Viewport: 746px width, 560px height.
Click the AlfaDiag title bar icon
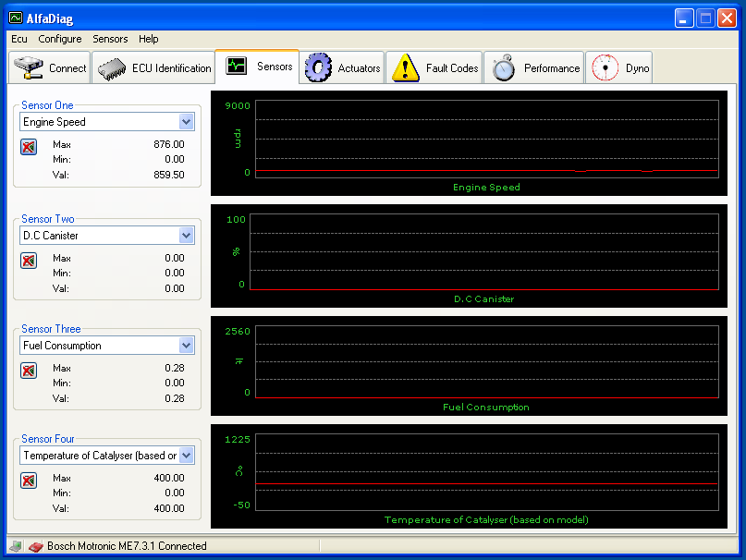[x=16, y=18]
